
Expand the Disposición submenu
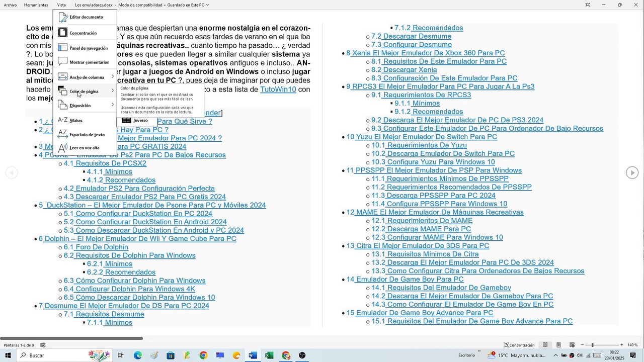[113, 105]
